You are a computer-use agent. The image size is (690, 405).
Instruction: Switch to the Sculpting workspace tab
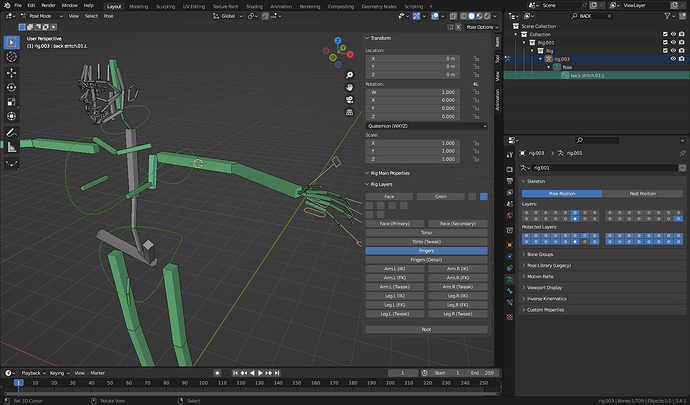click(165, 6)
